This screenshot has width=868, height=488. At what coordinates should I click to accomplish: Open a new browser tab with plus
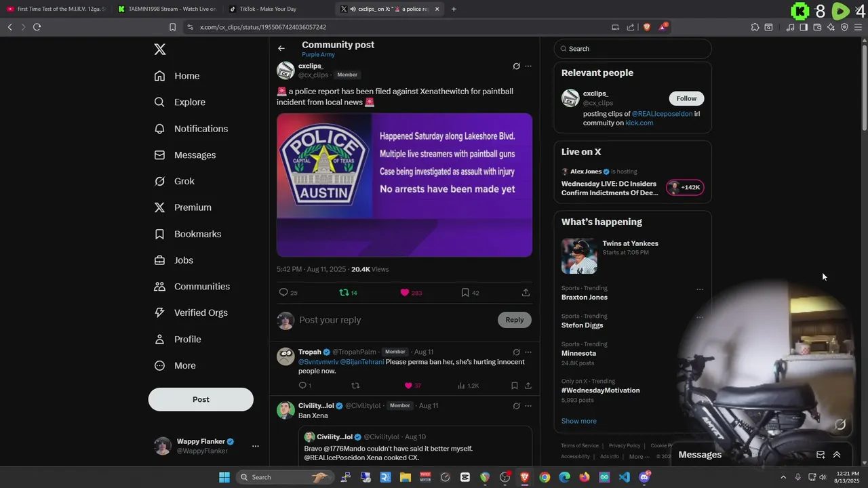[454, 9]
